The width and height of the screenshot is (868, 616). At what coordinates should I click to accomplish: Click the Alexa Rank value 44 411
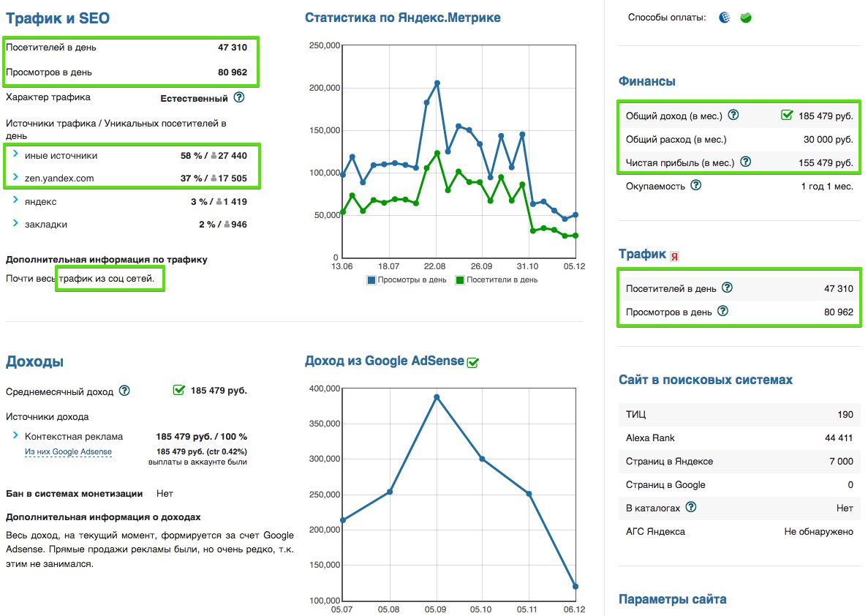tap(839, 437)
